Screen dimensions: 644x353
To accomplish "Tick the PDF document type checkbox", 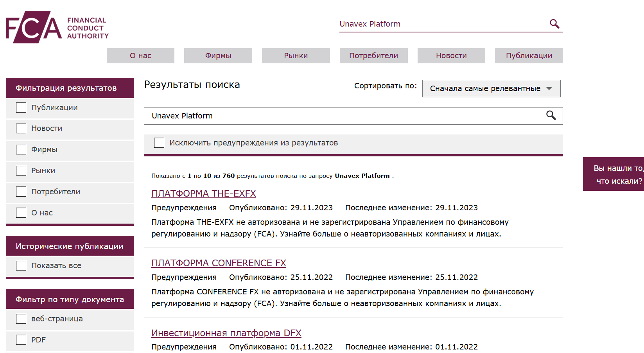I will [21, 340].
